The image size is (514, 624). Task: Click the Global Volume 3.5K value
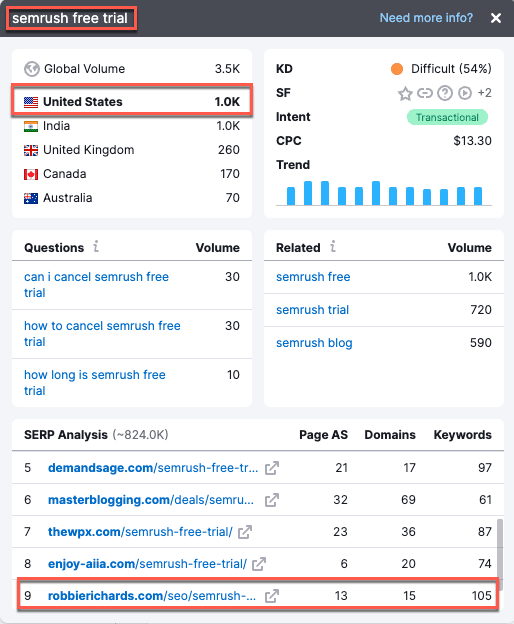coord(228,69)
